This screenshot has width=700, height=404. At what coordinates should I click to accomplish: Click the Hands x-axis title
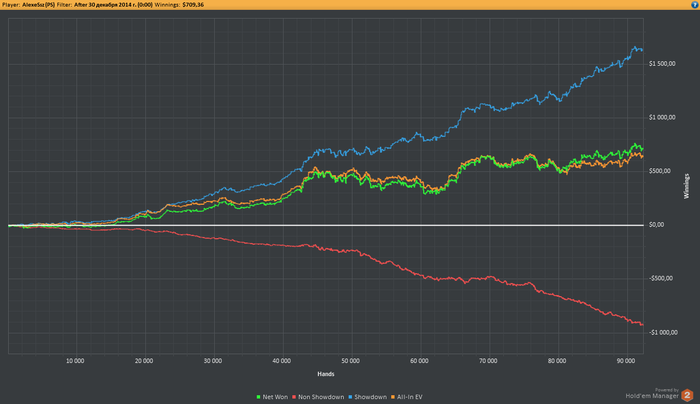tap(326, 374)
